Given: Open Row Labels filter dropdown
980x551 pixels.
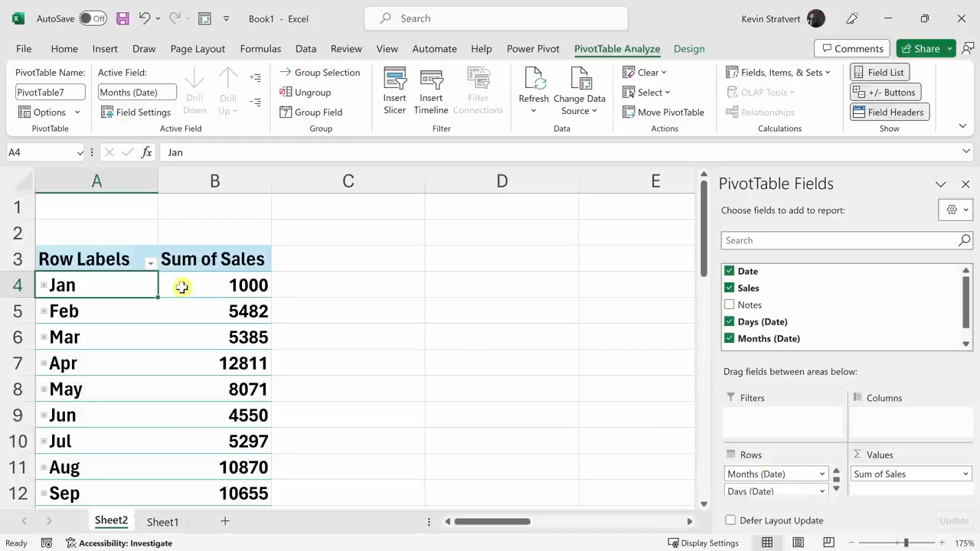Looking at the screenshot, I should click(150, 262).
